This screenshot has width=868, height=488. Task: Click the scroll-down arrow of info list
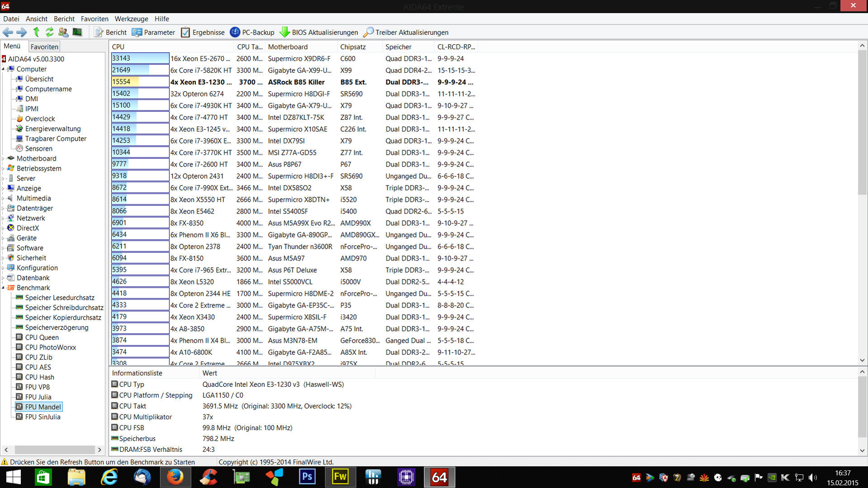click(862, 450)
